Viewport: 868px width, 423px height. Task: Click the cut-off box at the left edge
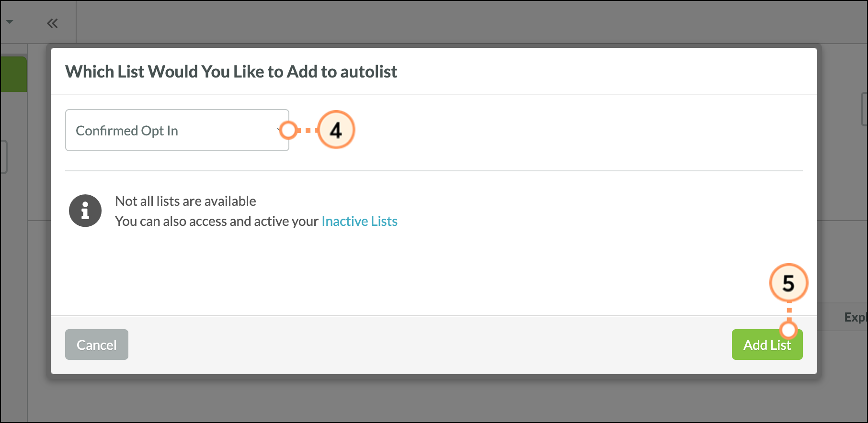coord(3,157)
